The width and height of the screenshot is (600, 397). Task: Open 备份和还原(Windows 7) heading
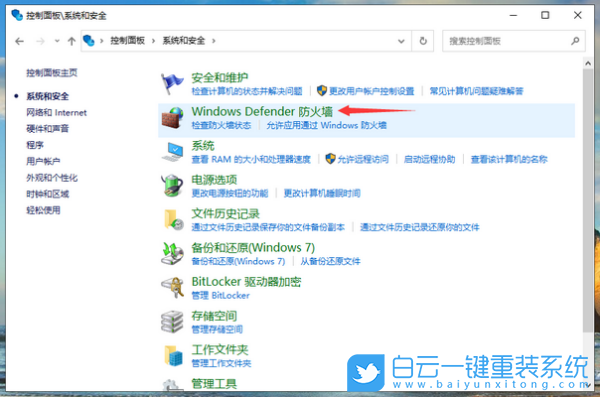253,248
